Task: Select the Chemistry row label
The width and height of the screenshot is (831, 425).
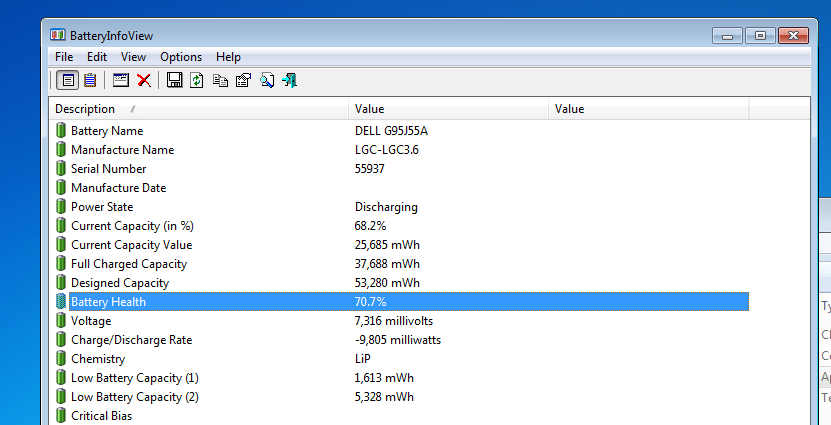Action: 98,359
